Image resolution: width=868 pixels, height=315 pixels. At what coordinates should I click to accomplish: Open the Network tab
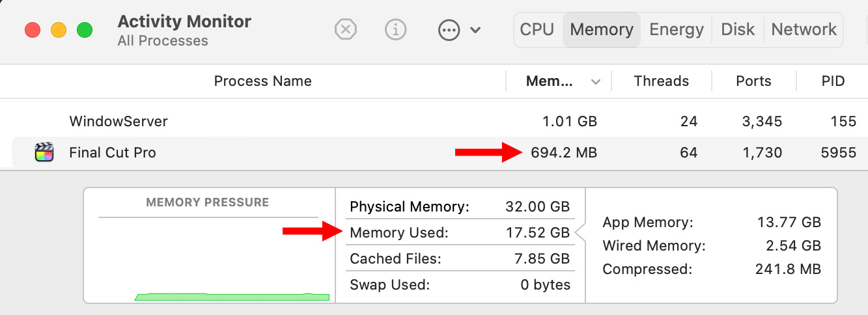(x=804, y=29)
